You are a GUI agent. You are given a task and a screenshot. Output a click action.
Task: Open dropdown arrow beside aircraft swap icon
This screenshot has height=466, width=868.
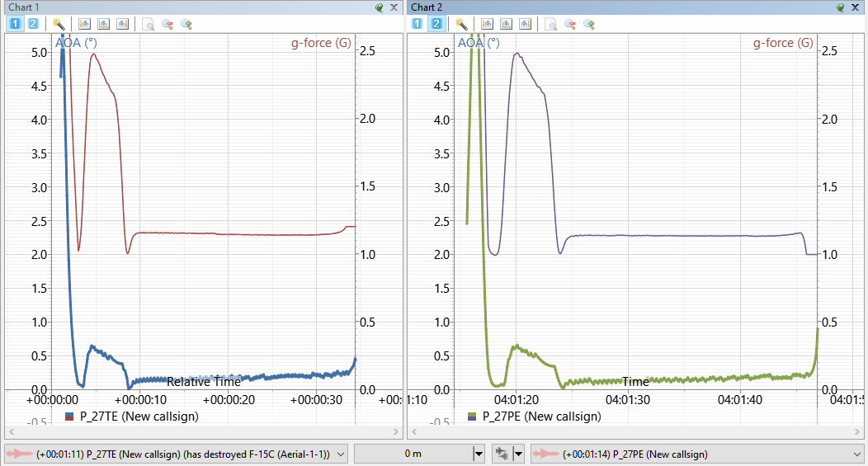519,454
